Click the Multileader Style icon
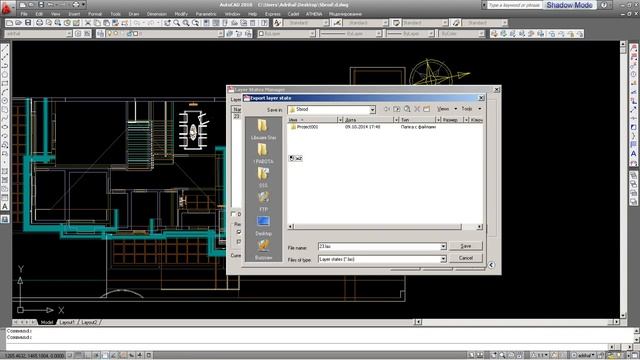Image resolution: width=640 pixels, height=360 pixels. pyautogui.click(x=456, y=23)
